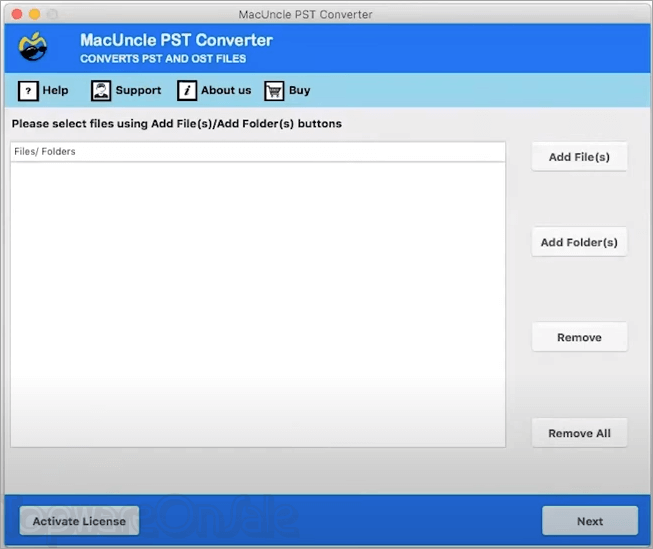Close the window with red button
This screenshot has height=549, width=653.
17,15
